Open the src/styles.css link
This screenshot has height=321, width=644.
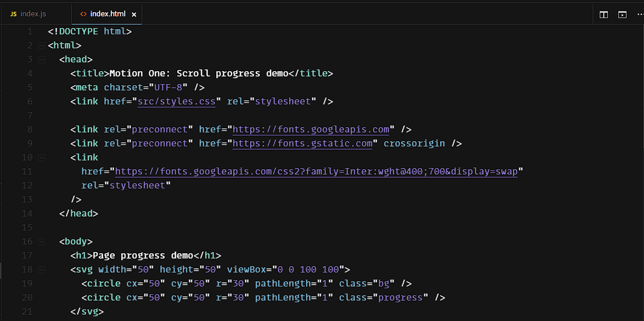pyautogui.click(x=177, y=102)
